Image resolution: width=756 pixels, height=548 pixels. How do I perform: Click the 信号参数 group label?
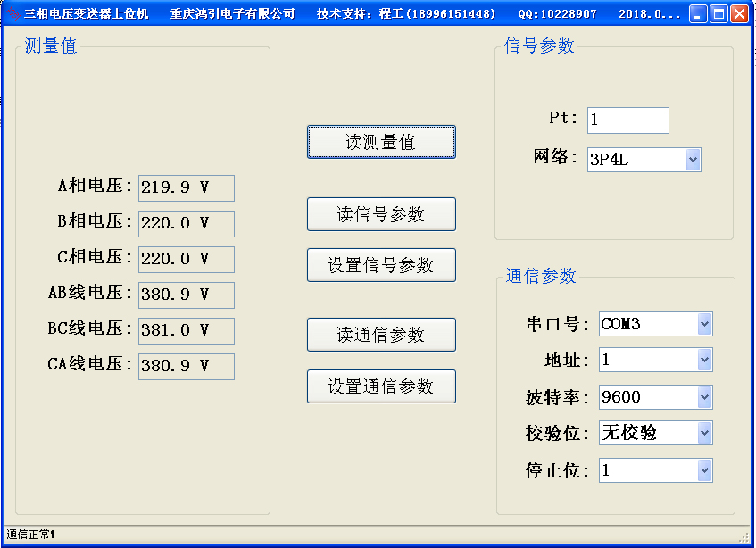(x=539, y=46)
